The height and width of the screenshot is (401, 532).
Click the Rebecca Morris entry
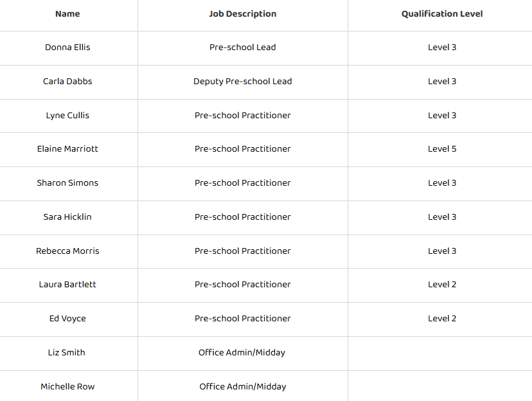(67, 251)
